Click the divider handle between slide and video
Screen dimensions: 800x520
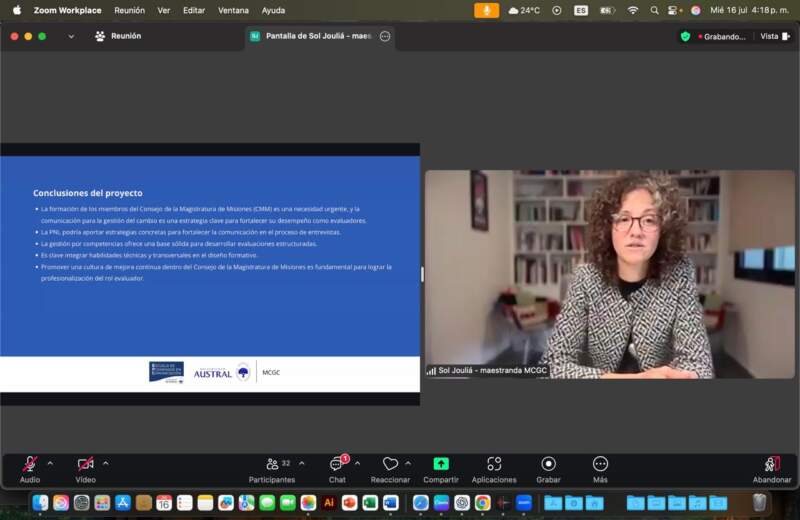coord(422,275)
